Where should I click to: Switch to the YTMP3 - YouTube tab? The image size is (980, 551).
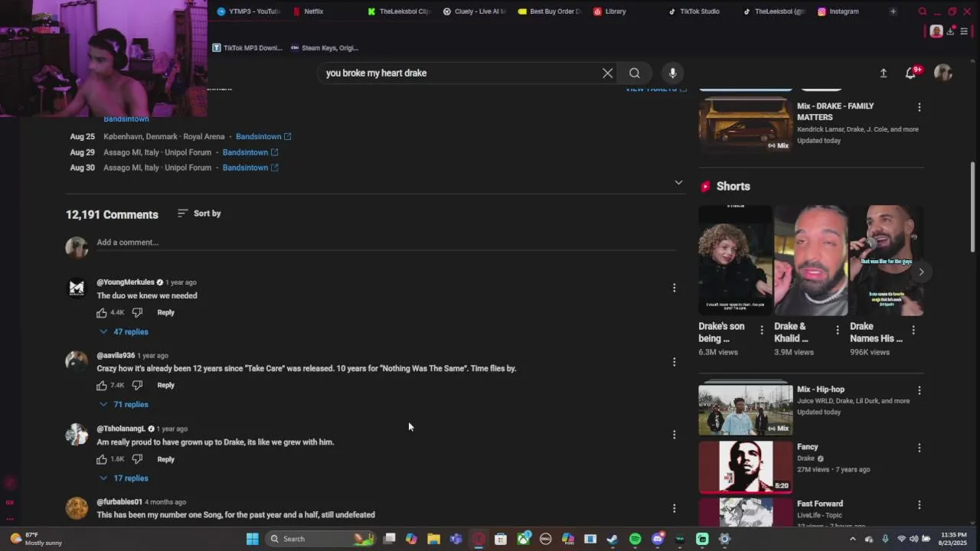pyautogui.click(x=249, y=11)
